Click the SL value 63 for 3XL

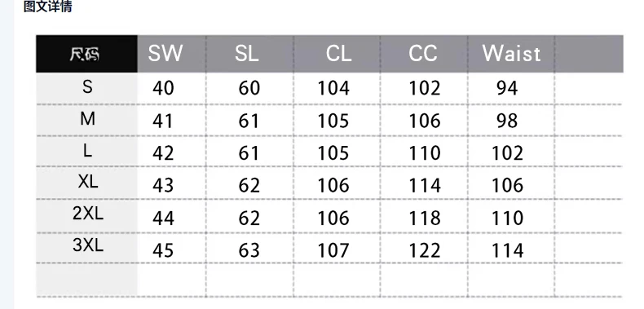coord(249,250)
